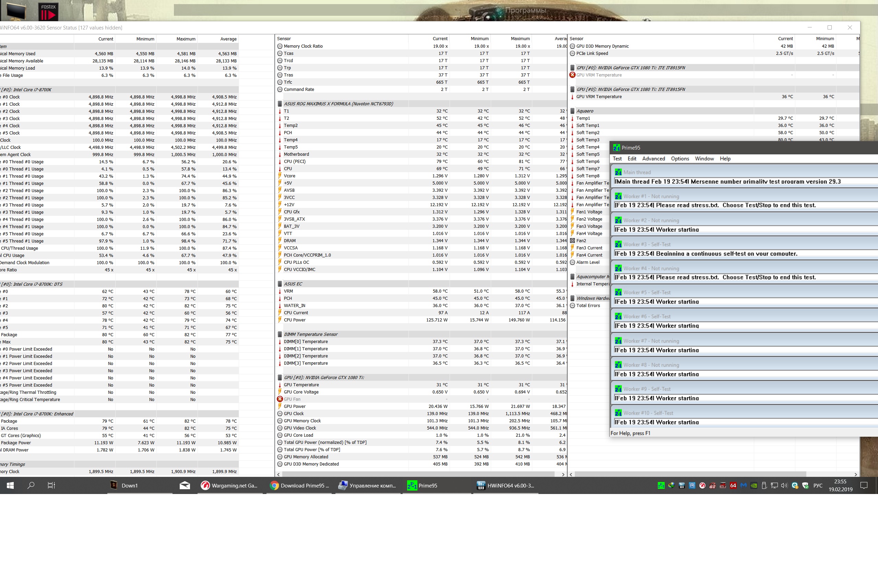Screen dimensions: 878x588
Task: Click the Main thread window icon
Action: [618, 172]
